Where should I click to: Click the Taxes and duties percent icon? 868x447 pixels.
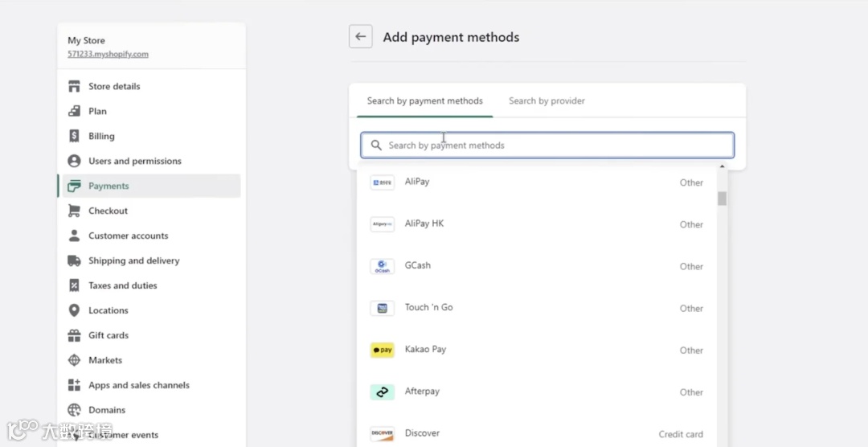[74, 286]
